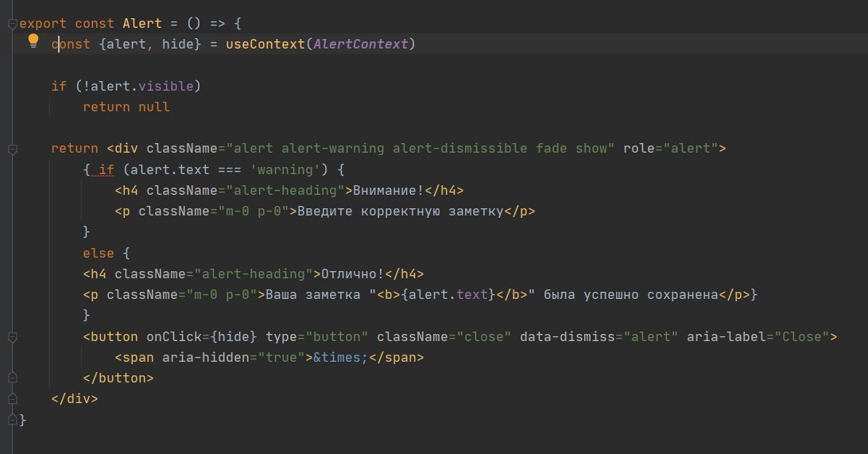The height and width of the screenshot is (454, 868).
Task: Click the Ваша заметка text
Action: 312,294
